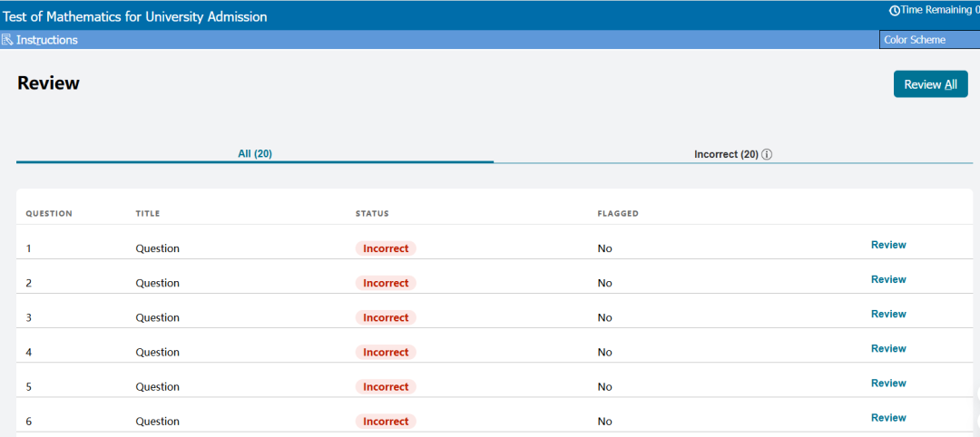
Task: Click the Incorrect badge in row 2
Action: pyautogui.click(x=386, y=283)
